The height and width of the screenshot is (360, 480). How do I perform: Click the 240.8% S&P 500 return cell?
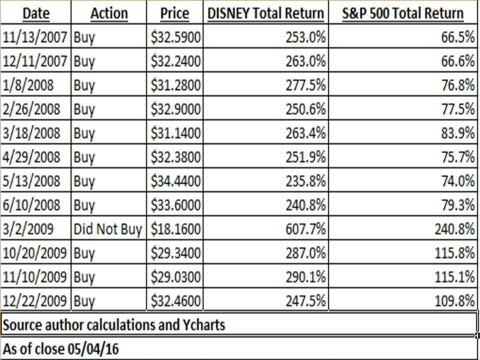(x=403, y=229)
